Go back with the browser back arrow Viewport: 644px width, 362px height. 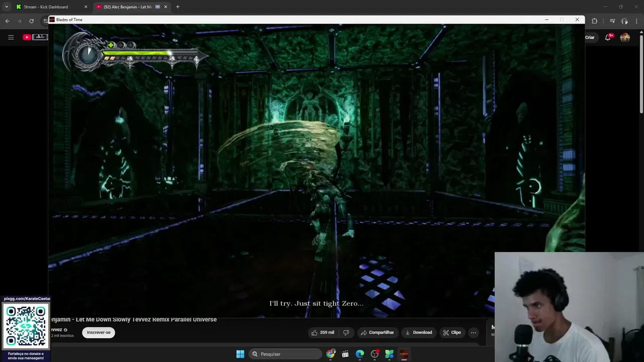tap(8, 21)
